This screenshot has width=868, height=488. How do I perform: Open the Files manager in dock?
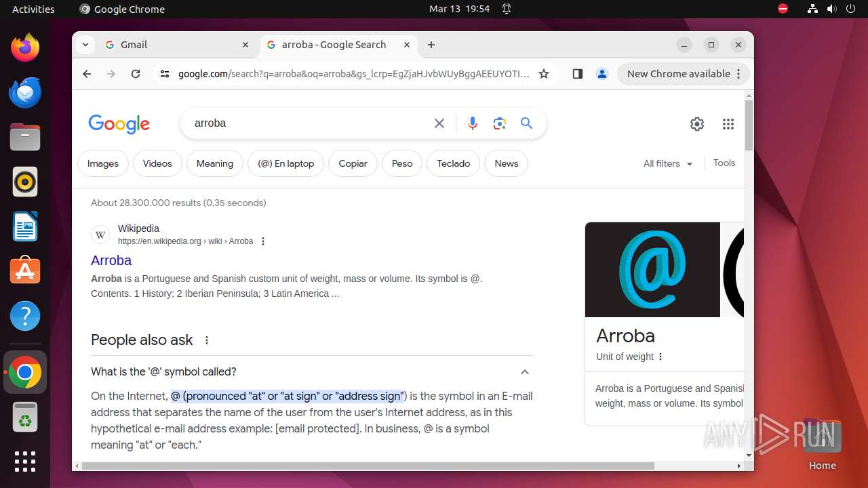(25, 137)
